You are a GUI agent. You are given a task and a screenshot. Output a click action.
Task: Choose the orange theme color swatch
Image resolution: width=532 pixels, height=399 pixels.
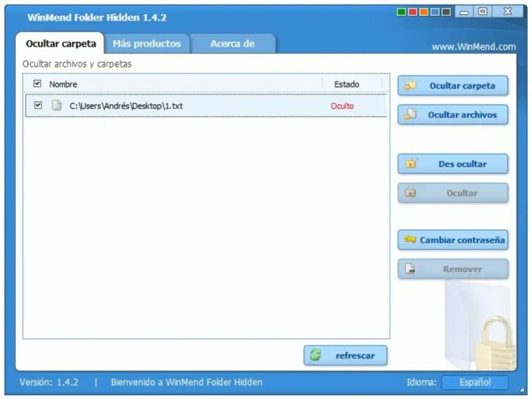pos(424,12)
